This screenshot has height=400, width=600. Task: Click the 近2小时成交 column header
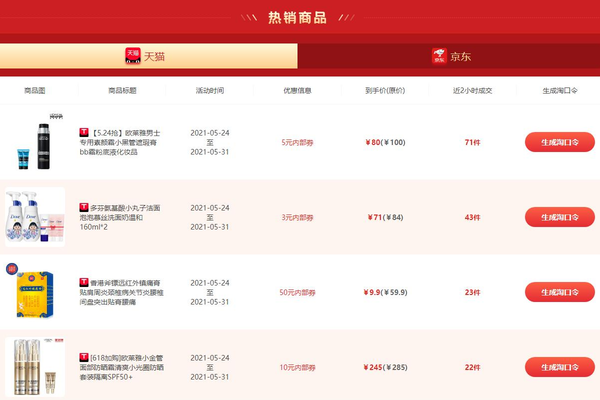click(472, 90)
